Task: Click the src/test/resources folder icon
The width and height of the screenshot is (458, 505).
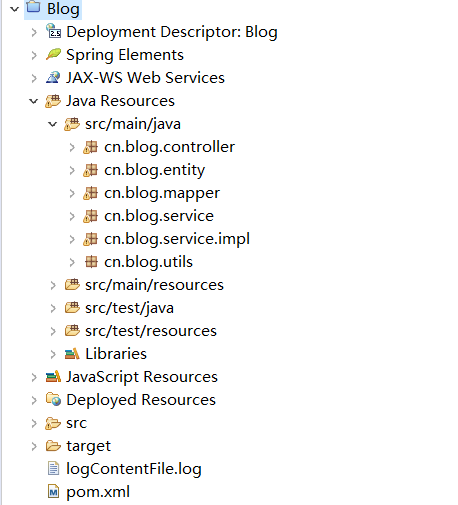Action: click(72, 331)
